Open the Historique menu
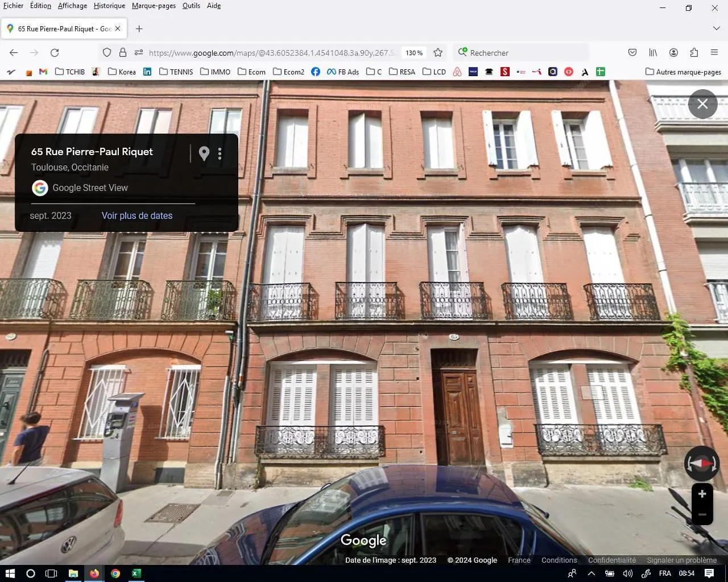This screenshot has width=728, height=582. pyautogui.click(x=109, y=6)
